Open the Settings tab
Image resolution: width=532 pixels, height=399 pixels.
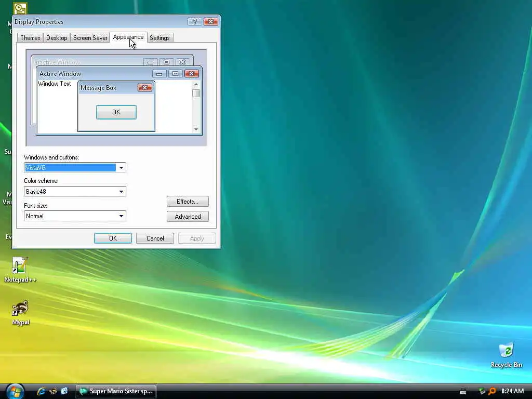tap(159, 37)
